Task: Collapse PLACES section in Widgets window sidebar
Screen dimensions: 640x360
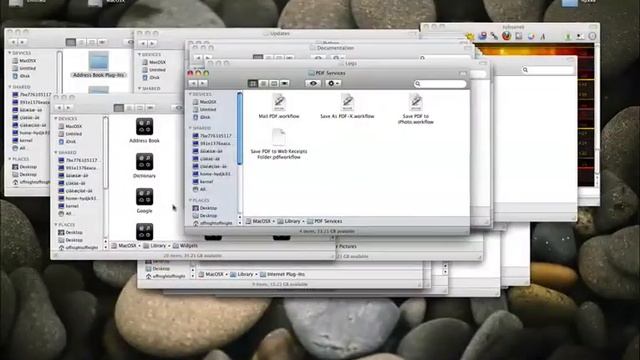Action: click(56, 225)
